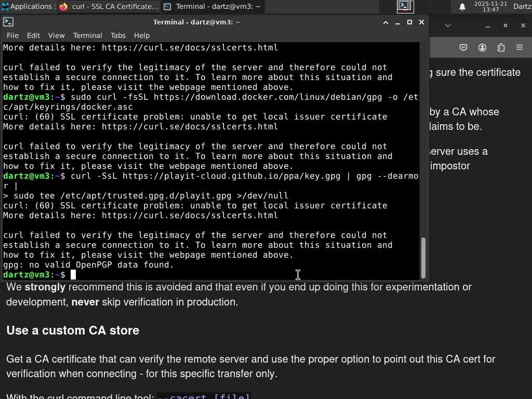532x399 pixels.
Task: Click the Firefox icon in the taskbar entry
Action: pos(63,6)
